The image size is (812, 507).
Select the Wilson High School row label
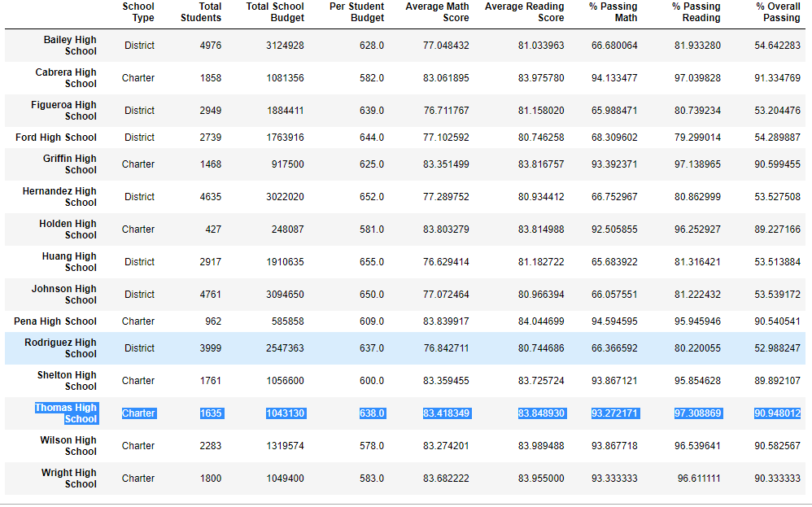[68, 446]
